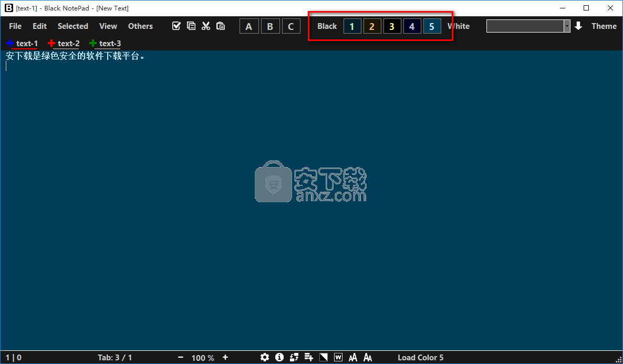
Task: Click the info icon in status bar
Action: click(279, 357)
